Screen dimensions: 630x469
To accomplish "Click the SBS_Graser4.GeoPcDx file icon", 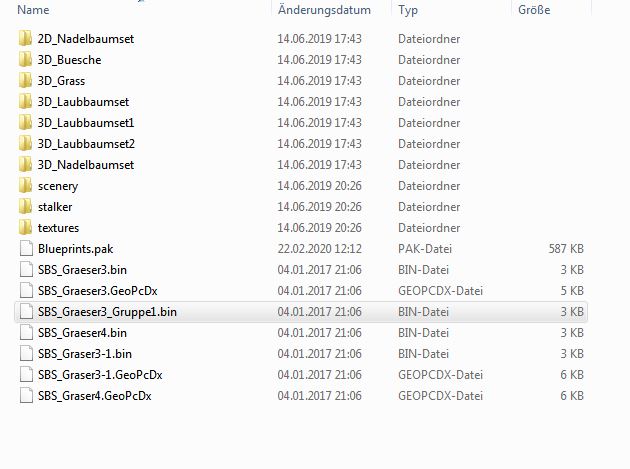I will (26, 395).
